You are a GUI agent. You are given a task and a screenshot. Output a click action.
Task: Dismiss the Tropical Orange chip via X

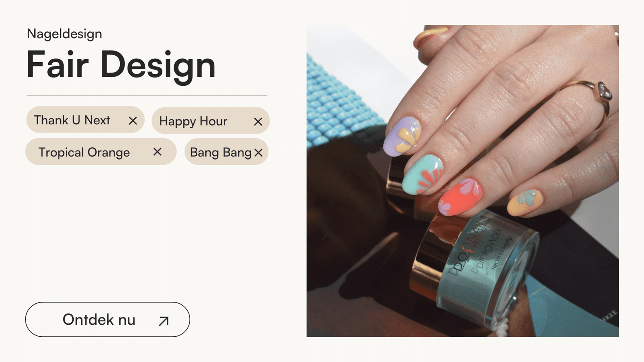click(x=158, y=151)
